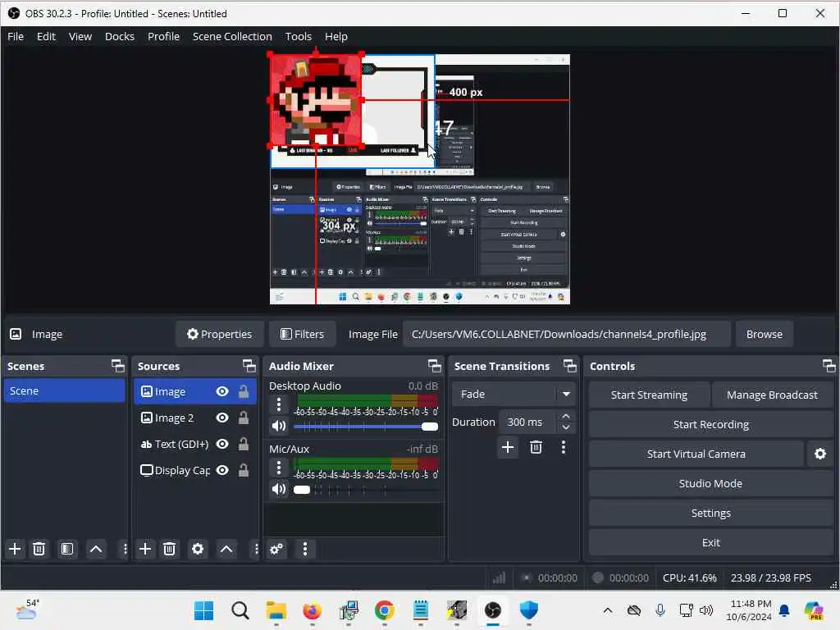
Task: Pop out the Scene Transitions dock
Action: pos(569,367)
